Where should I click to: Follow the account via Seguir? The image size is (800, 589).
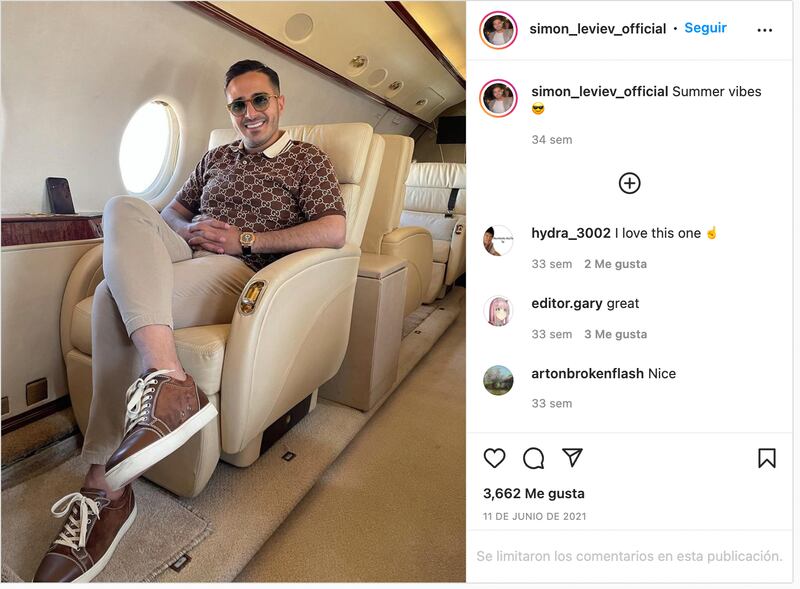tap(705, 28)
